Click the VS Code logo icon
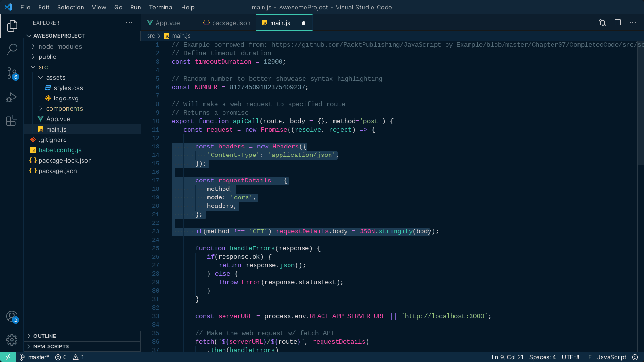The height and width of the screenshot is (362, 644). (8, 7)
